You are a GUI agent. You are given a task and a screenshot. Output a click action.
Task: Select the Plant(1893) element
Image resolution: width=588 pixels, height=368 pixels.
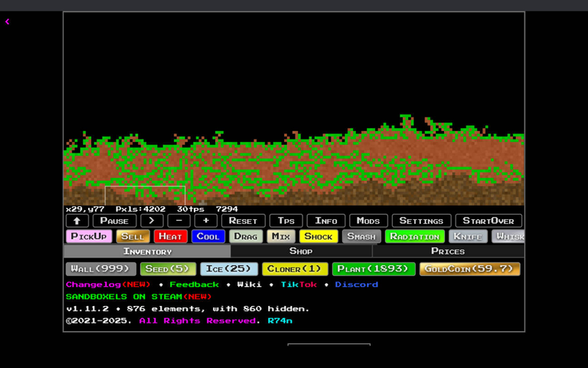coord(374,269)
